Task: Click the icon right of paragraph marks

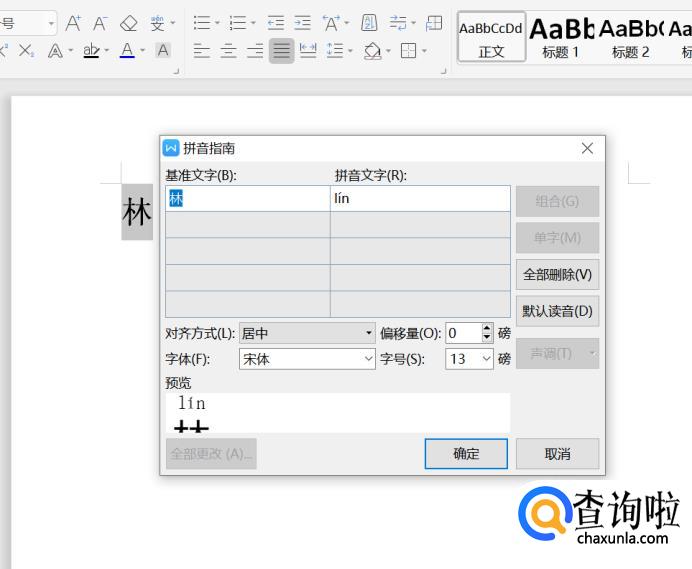Action: click(x=434, y=23)
